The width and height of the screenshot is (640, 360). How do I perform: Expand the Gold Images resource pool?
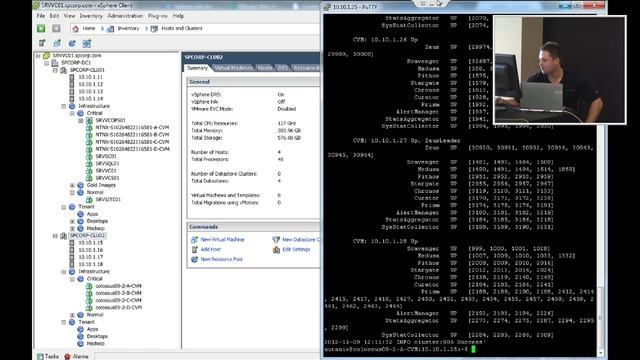[x=72, y=185]
